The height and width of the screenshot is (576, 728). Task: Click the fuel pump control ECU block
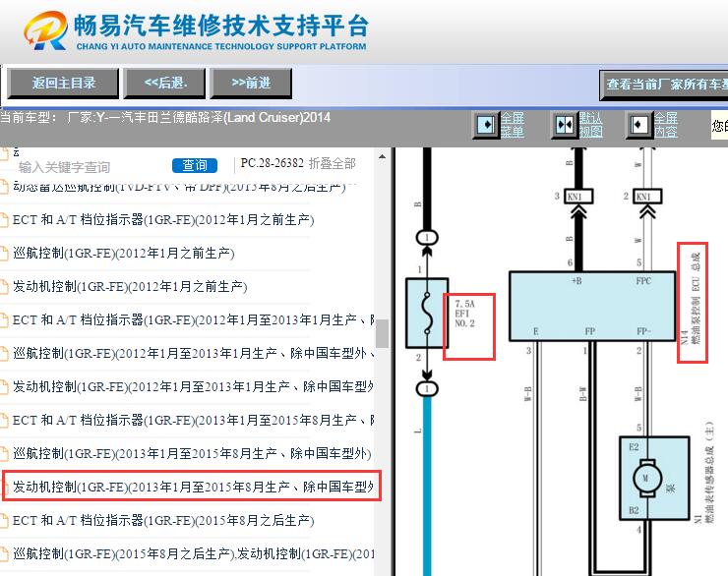[x=593, y=307]
